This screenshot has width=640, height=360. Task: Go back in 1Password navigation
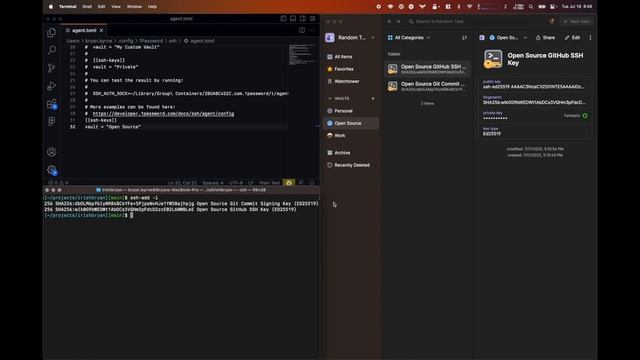point(389,21)
